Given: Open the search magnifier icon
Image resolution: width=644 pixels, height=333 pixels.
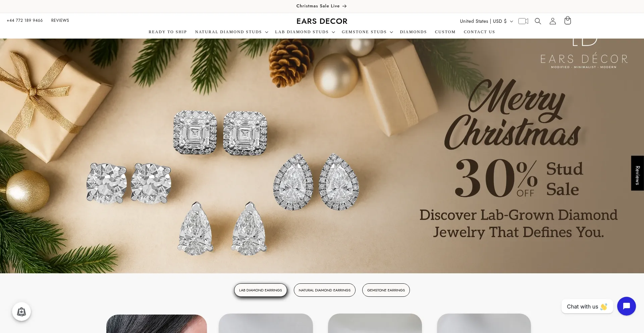Looking at the screenshot, I should [x=538, y=21].
